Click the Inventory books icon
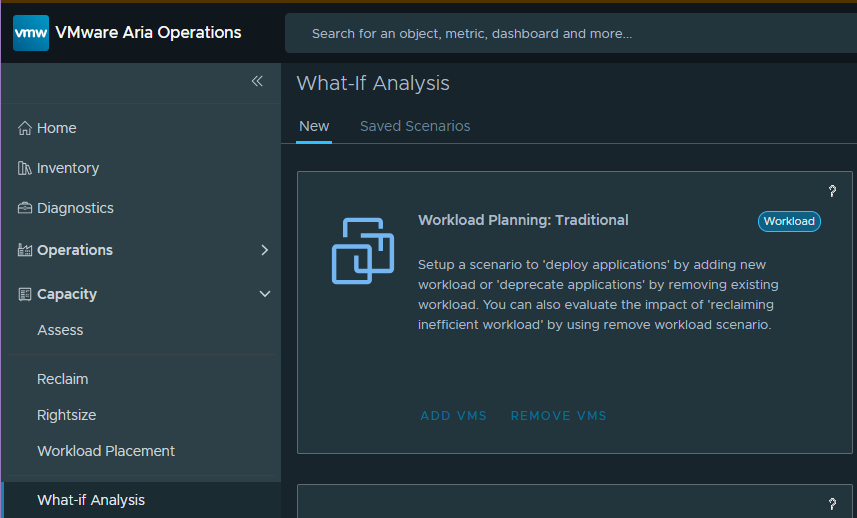Viewport: 857px width, 518px height. pyautogui.click(x=25, y=168)
